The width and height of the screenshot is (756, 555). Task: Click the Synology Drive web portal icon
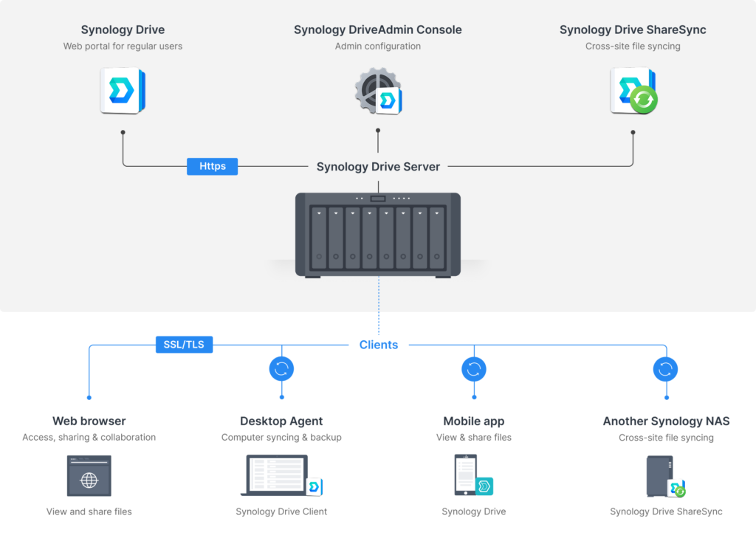pyautogui.click(x=123, y=91)
